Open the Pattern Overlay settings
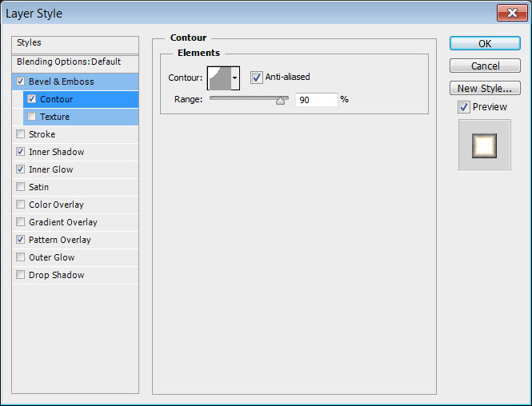This screenshot has width=532, height=406. click(60, 240)
